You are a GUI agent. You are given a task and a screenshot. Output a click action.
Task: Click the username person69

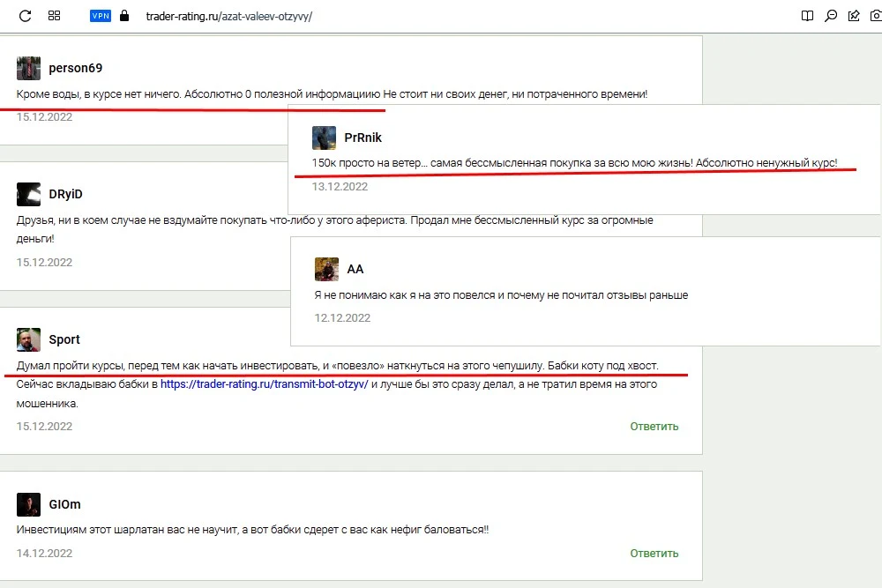coord(75,68)
